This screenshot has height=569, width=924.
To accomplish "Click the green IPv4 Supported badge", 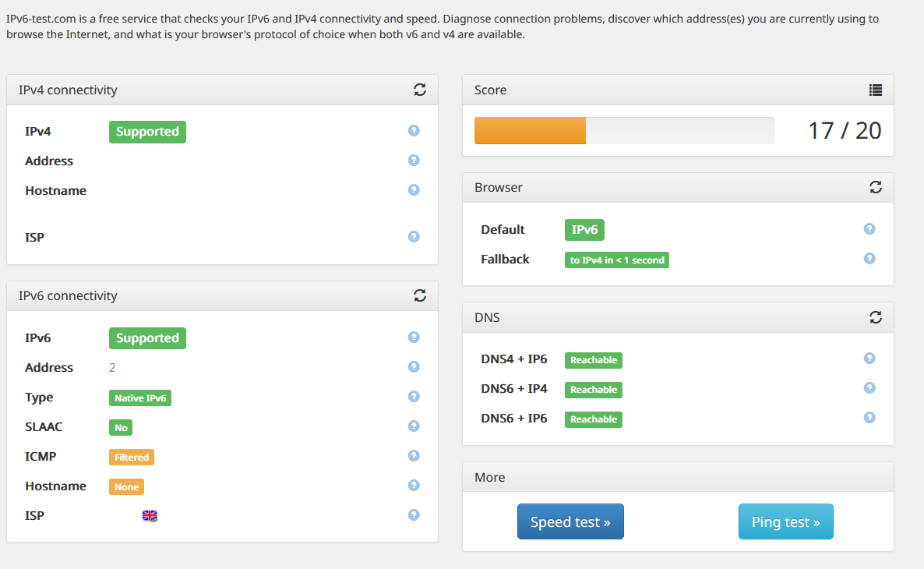I will (147, 132).
